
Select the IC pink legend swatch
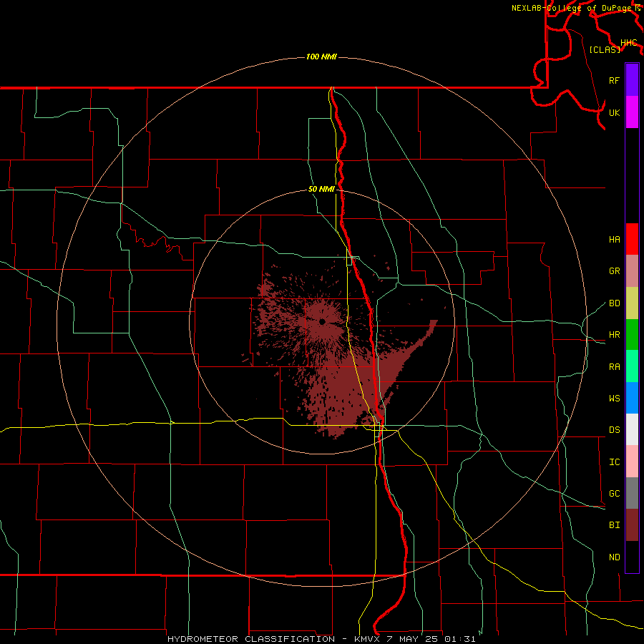click(632, 462)
